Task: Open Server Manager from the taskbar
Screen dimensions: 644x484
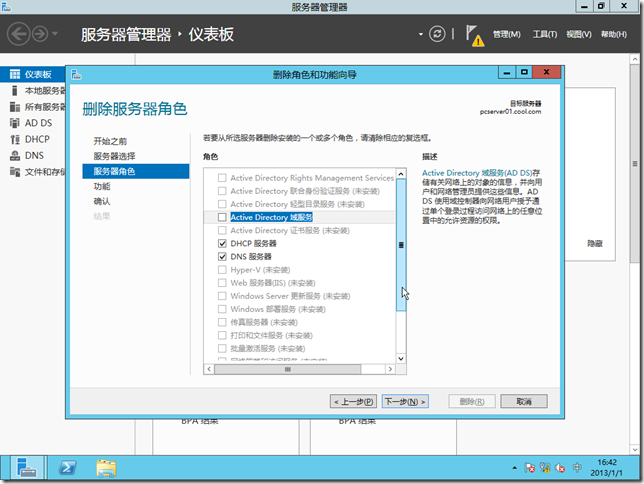Action: (x=27, y=468)
